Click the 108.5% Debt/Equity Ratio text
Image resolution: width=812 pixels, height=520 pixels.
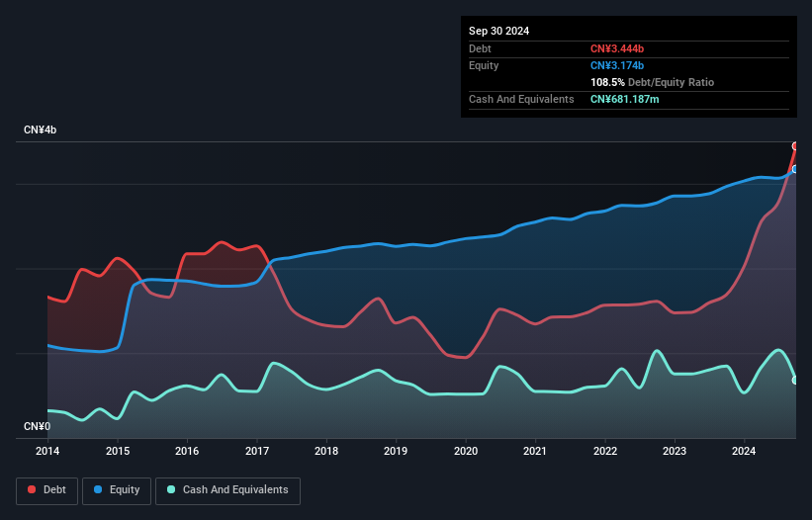(652, 82)
